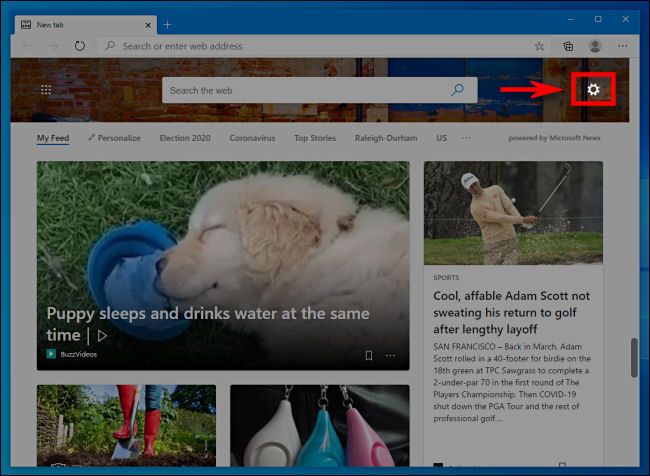This screenshot has width=650, height=476.
Task: Open the Raleigh-Durham tab
Action: coord(386,138)
